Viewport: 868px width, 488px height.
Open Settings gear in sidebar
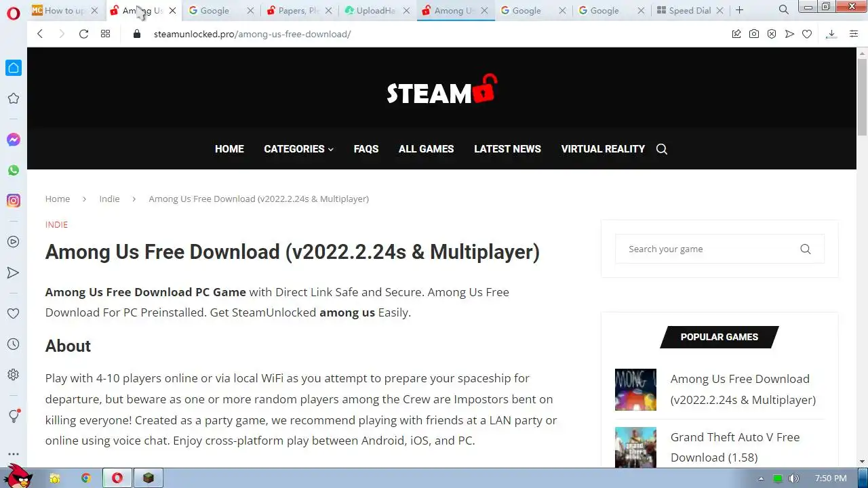click(x=14, y=375)
